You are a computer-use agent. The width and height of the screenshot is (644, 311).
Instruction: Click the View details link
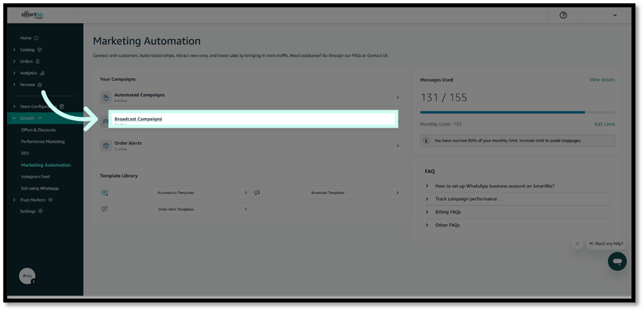602,80
